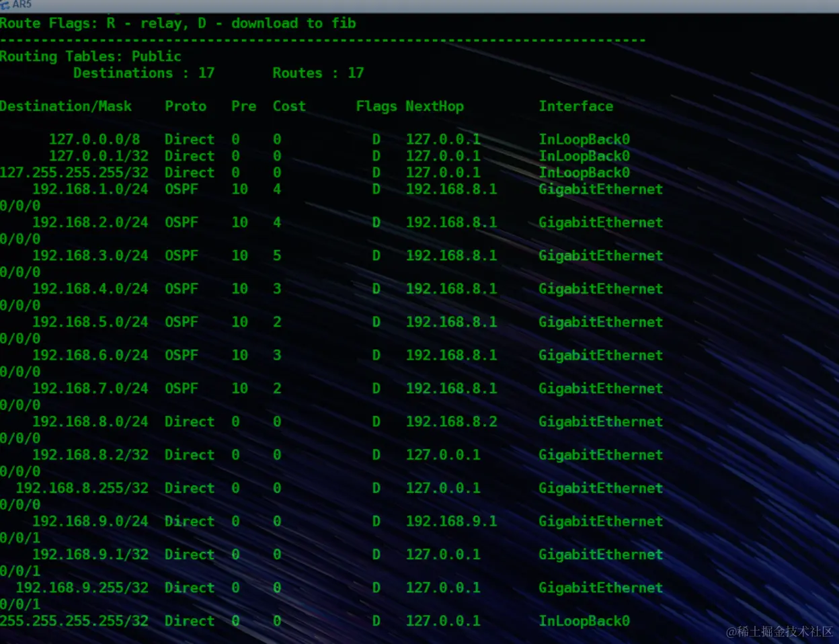Image resolution: width=839 pixels, height=644 pixels.
Task: Click InLoopBack0 interface in 255.255.255.255/32 row
Action: pyautogui.click(x=584, y=621)
